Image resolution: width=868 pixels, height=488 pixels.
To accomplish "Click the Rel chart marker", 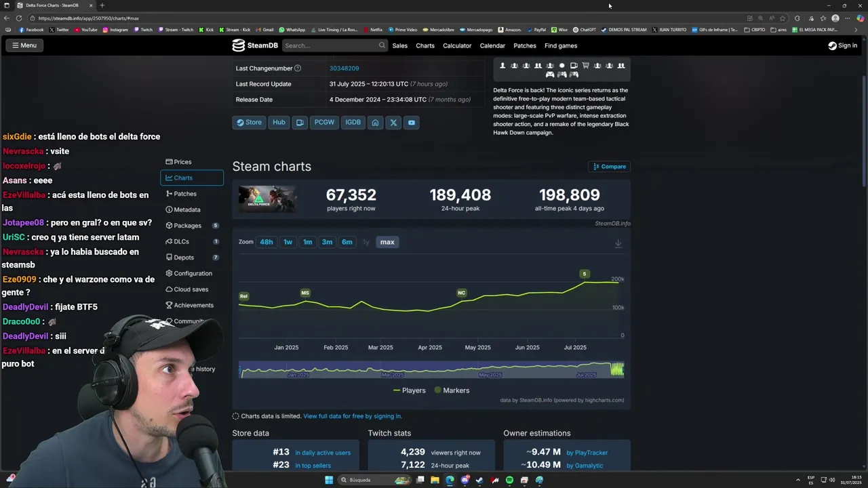I will click(243, 296).
